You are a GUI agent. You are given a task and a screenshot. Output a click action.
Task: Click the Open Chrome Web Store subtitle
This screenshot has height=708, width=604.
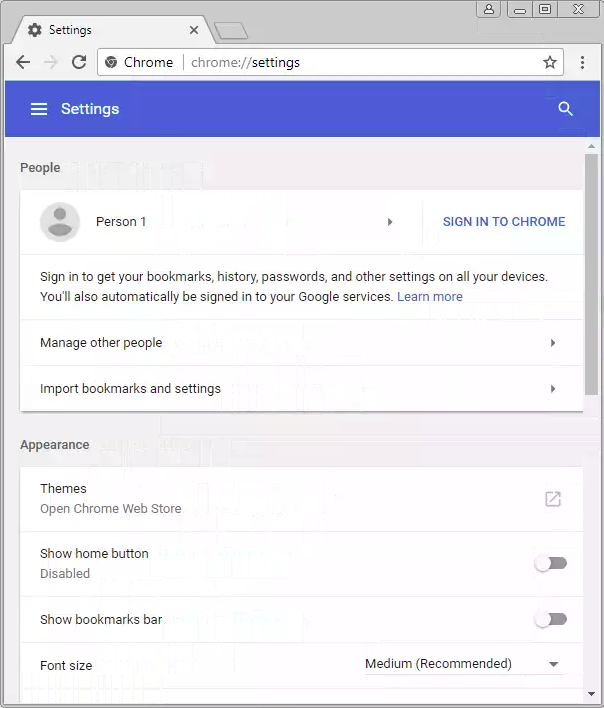click(x=111, y=508)
